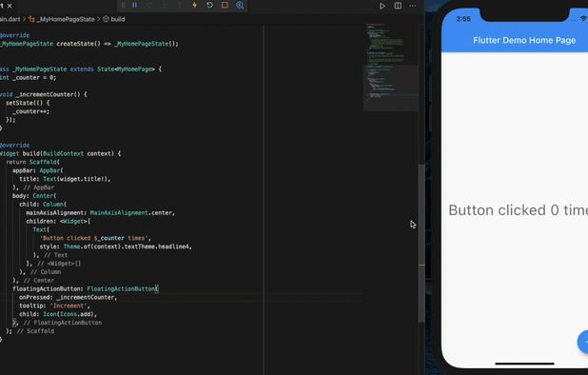Screen dimensions: 588x375
Task: Click the @override annotation above createState
Action: (x=14, y=35)
